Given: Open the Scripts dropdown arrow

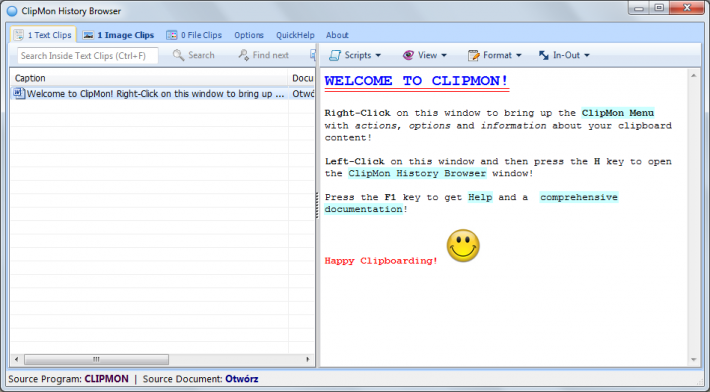Looking at the screenshot, I should [x=378, y=56].
